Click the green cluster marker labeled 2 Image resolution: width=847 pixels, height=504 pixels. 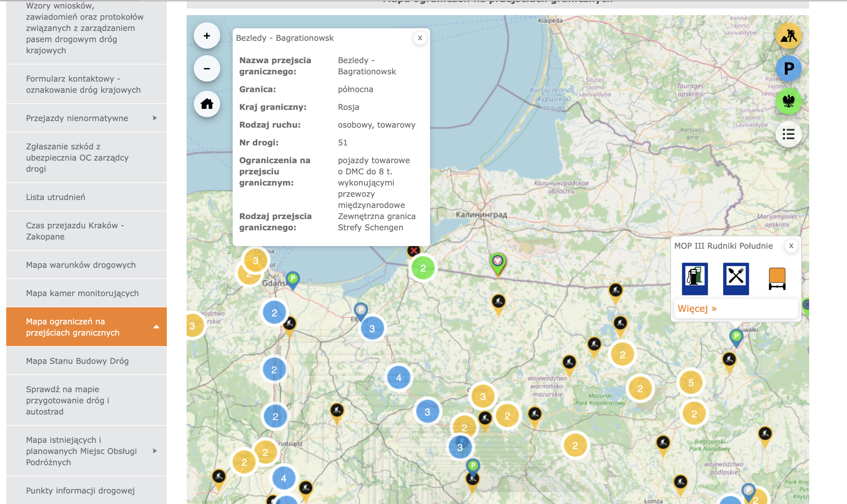423,268
